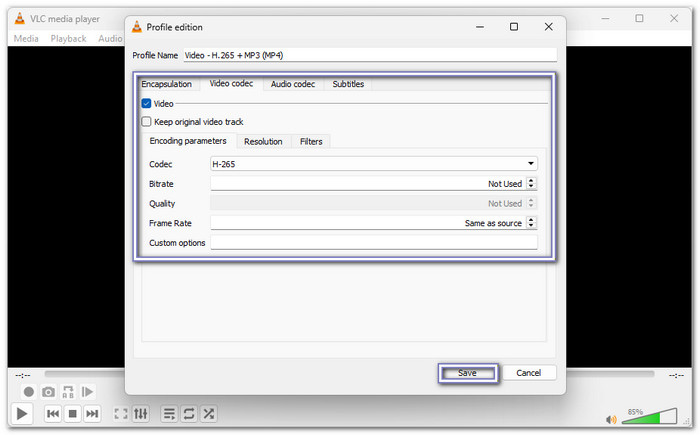This screenshot has width=700, height=435.
Task: Click the Bitrate value field
Action: (368, 184)
